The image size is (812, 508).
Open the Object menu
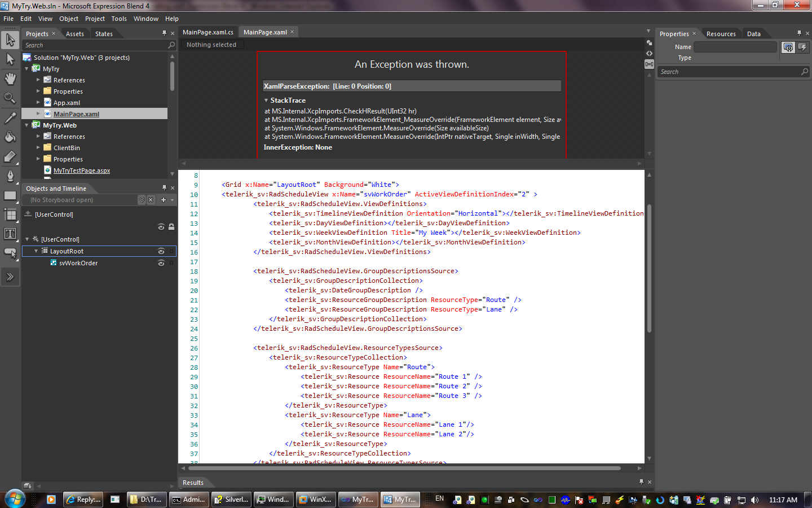coord(69,19)
